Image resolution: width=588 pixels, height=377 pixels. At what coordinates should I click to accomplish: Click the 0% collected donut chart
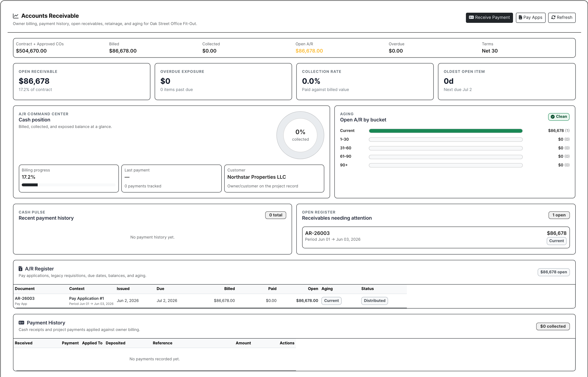click(x=300, y=135)
